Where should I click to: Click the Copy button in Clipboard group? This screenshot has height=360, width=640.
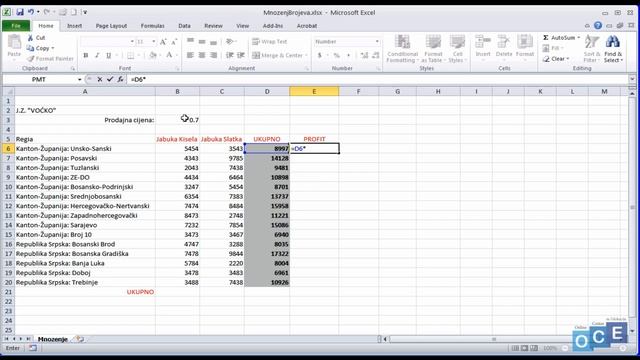pyautogui.click(x=40, y=48)
